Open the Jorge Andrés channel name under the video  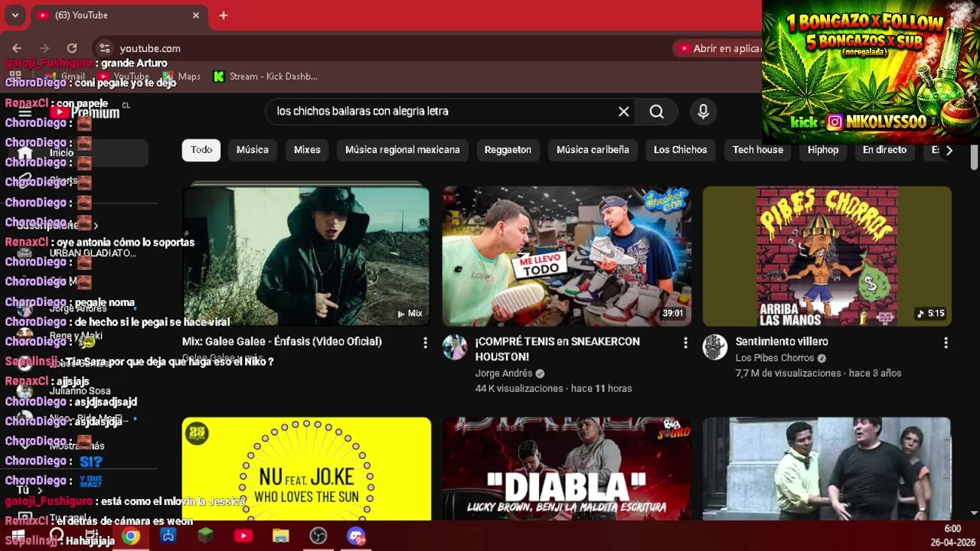click(x=504, y=373)
